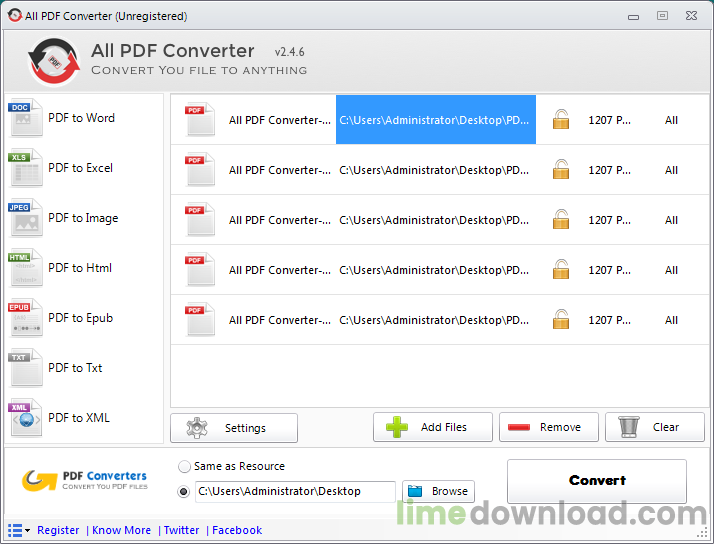The height and width of the screenshot is (544, 714).
Task: Browse for an output folder
Action: pos(438,491)
